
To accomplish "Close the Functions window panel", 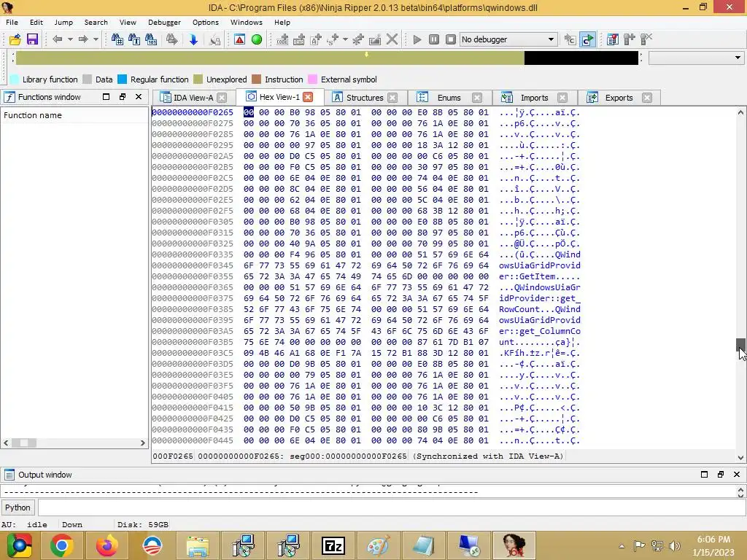I will pos(139,97).
